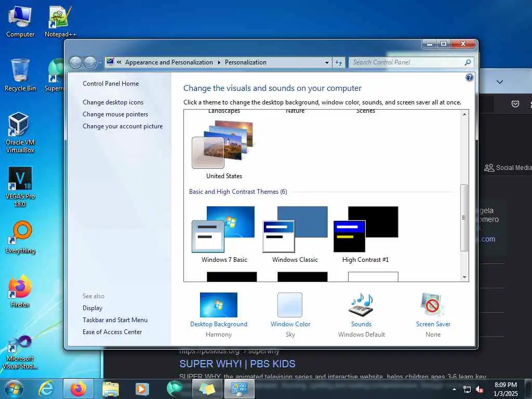The image size is (532, 399).
Task: Click the Window Color link text
Action: click(x=290, y=324)
